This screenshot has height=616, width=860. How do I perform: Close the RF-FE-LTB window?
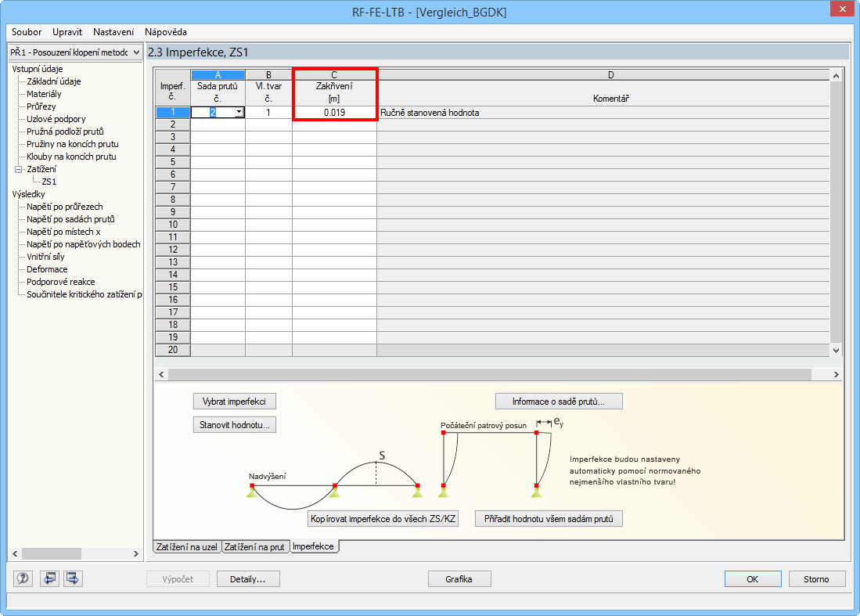pos(841,9)
